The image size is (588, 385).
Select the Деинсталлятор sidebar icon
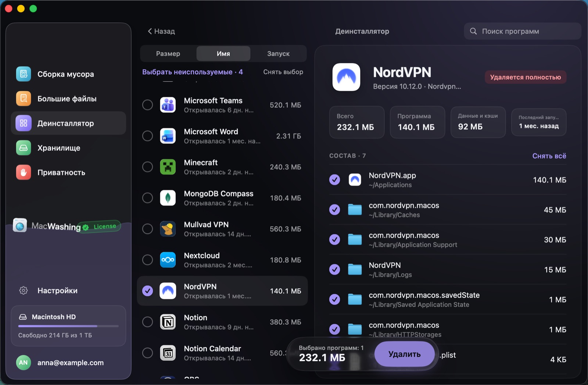tap(24, 123)
